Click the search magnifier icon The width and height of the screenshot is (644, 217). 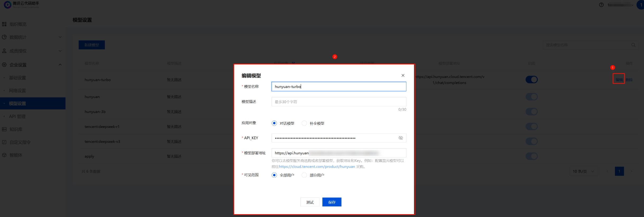(633, 45)
